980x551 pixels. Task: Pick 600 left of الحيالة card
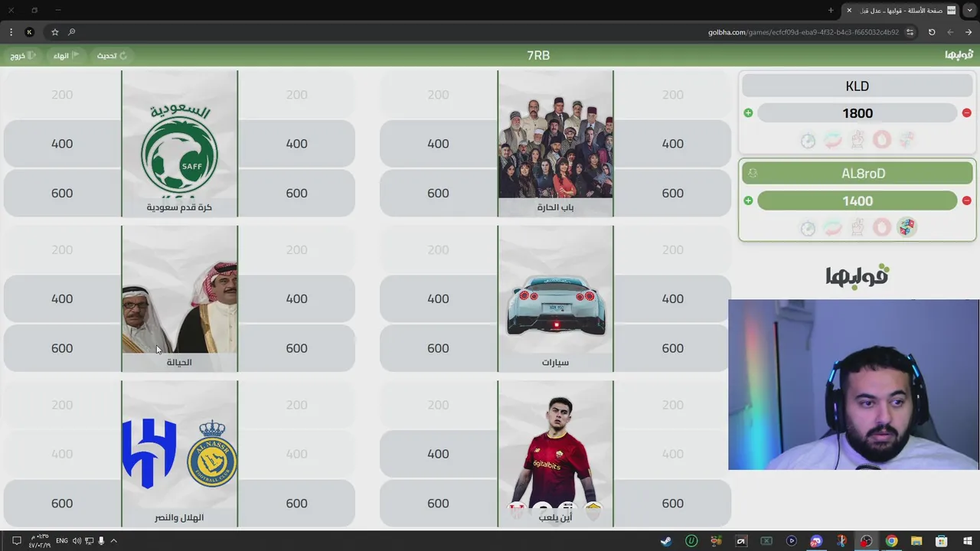62,348
